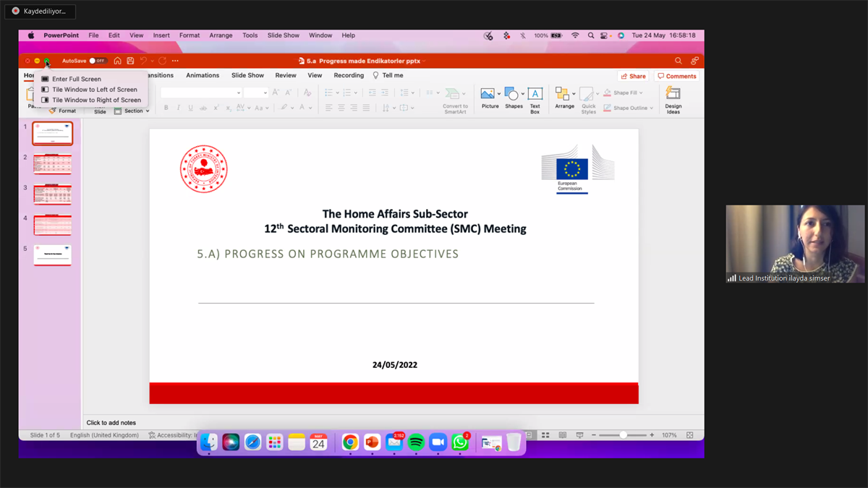Click the Italic formatting icon
The height and width of the screenshot is (488, 868).
click(x=178, y=108)
